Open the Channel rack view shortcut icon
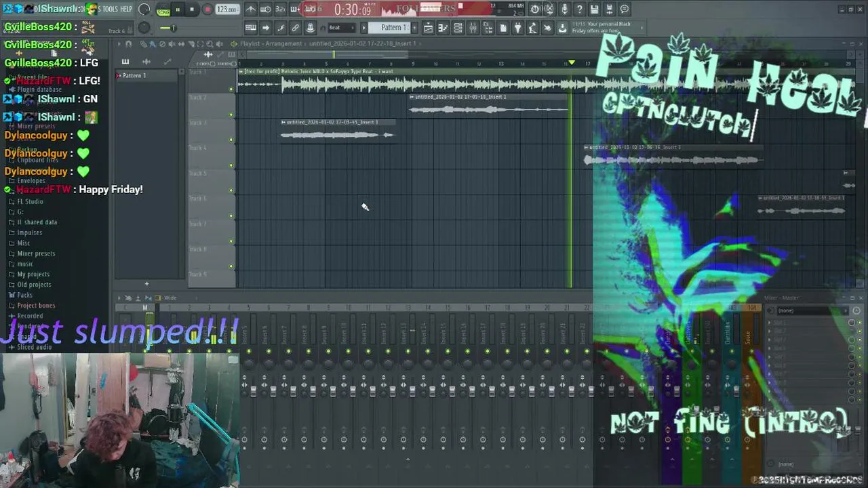 pyautogui.click(x=458, y=28)
